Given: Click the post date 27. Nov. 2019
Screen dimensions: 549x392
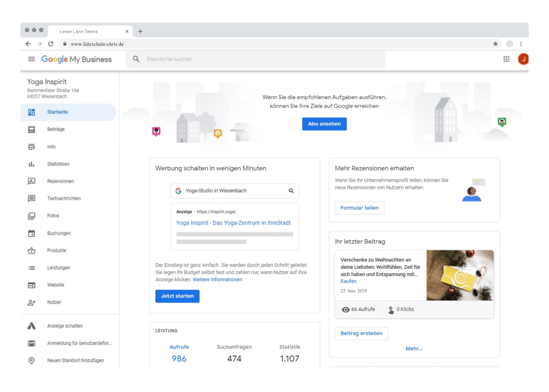Looking at the screenshot, I should 354,291.
